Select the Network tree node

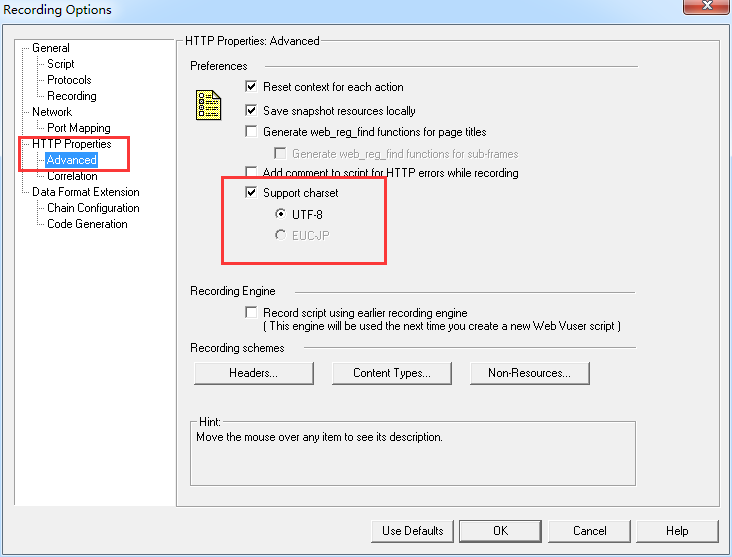(x=52, y=112)
